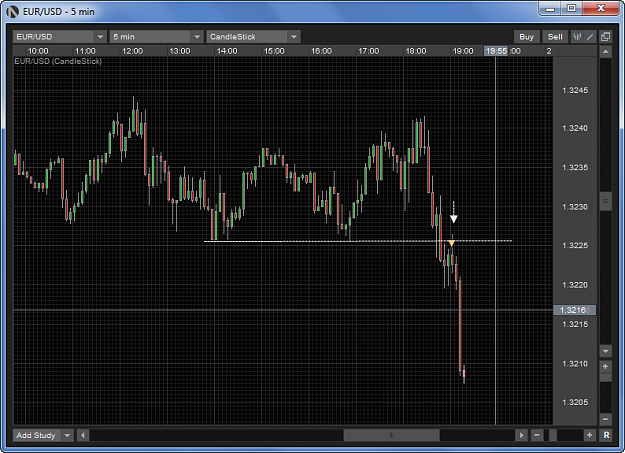625x453 pixels.
Task: Click the Sell button
Action: (x=555, y=37)
